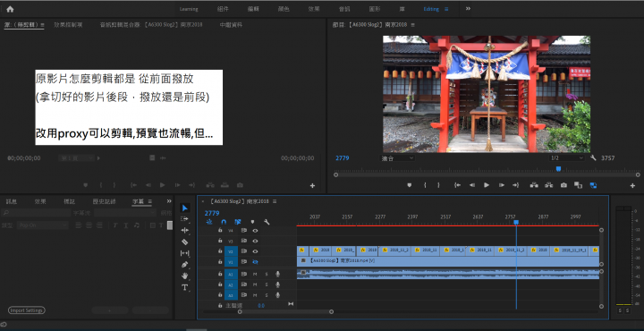
Task: Open Program monitor settings wrench
Action: [x=593, y=157]
